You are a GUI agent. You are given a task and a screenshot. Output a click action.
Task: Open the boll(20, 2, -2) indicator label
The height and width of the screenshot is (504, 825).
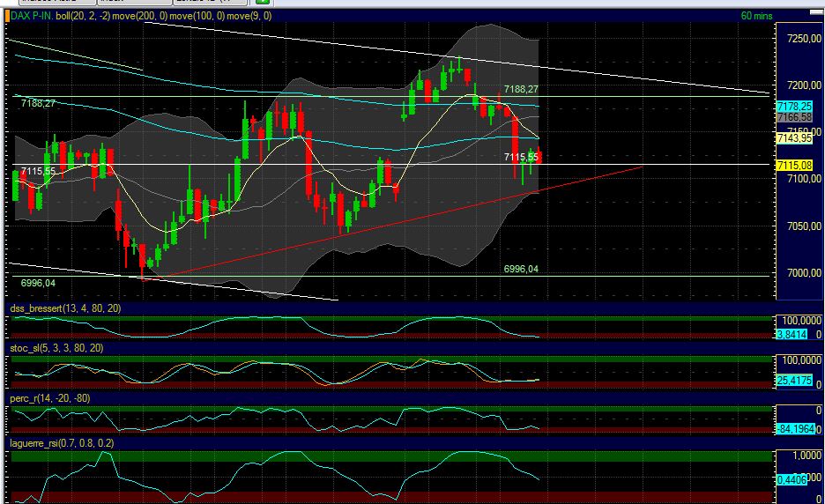[x=83, y=16]
